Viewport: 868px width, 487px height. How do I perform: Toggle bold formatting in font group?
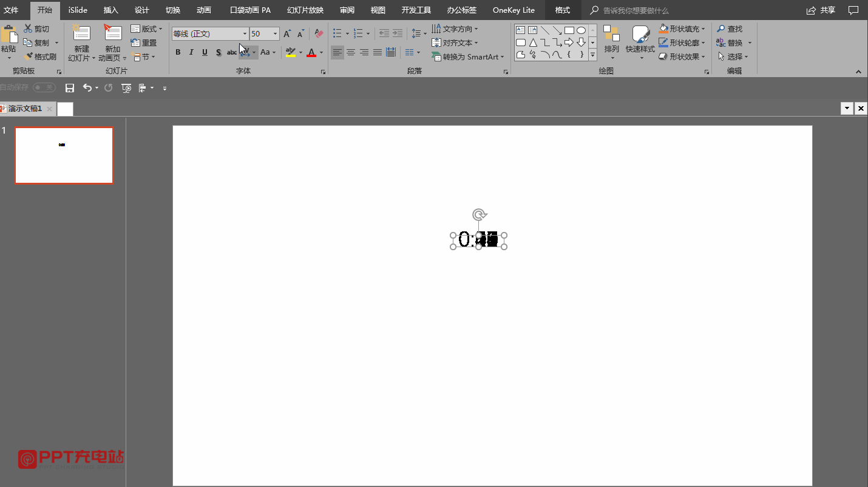[178, 53]
